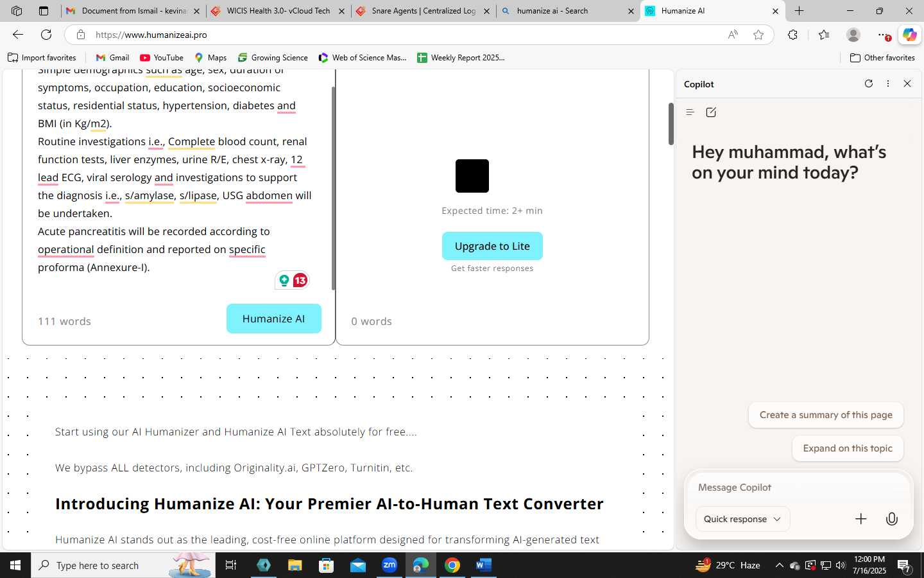Start voice input with Copilot microphone
Image resolution: width=924 pixels, height=578 pixels.
[x=892, y=519]
